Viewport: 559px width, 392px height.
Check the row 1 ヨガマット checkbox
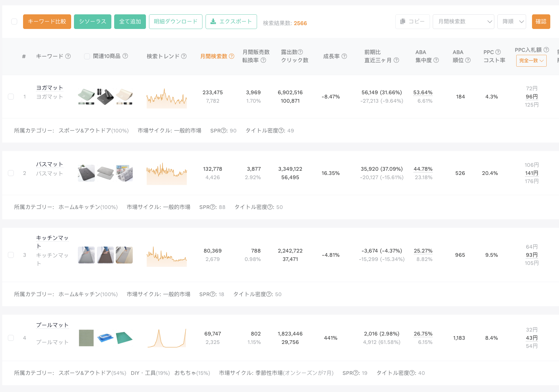[x=11, y=97]
